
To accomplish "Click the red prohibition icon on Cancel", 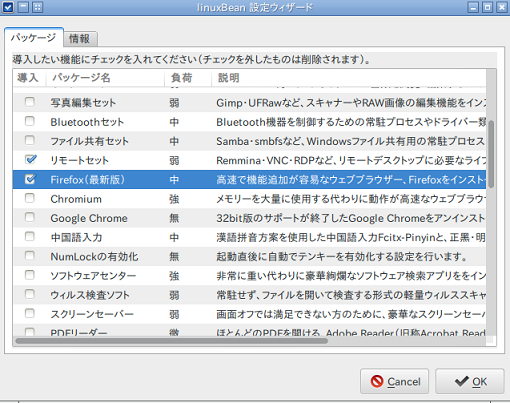I will coord(377,381).
